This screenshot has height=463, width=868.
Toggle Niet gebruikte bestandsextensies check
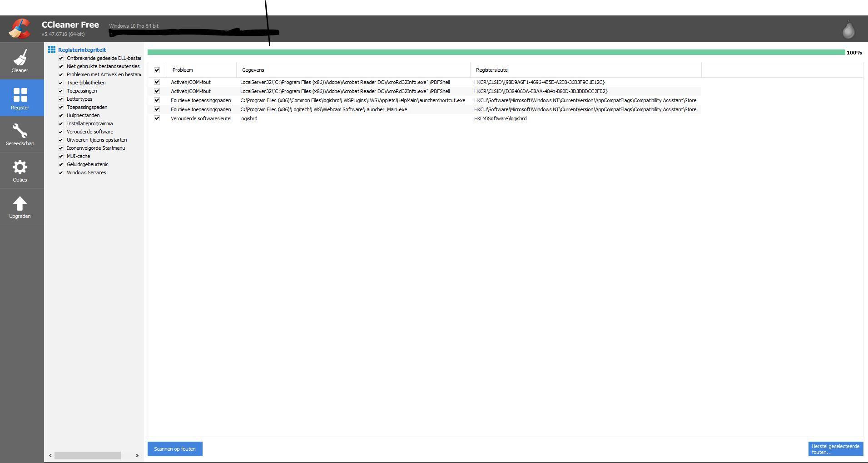click(61, 66)
